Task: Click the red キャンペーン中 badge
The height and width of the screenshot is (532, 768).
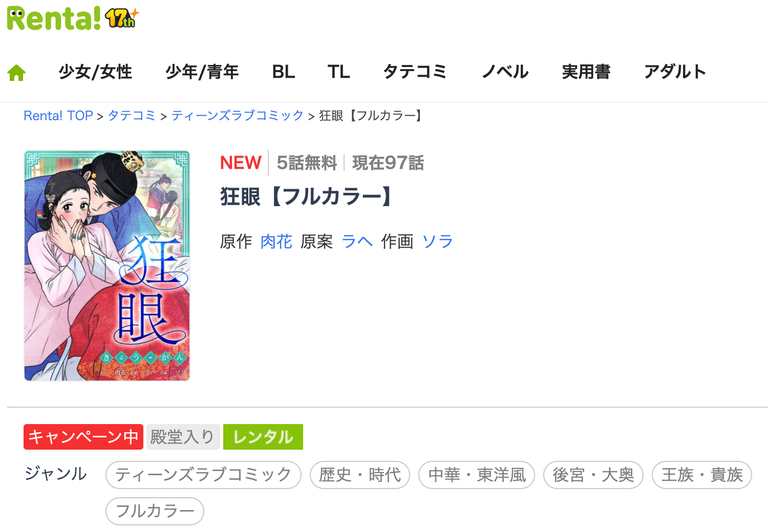Action: pyautogui.click(x=83, y=437)
